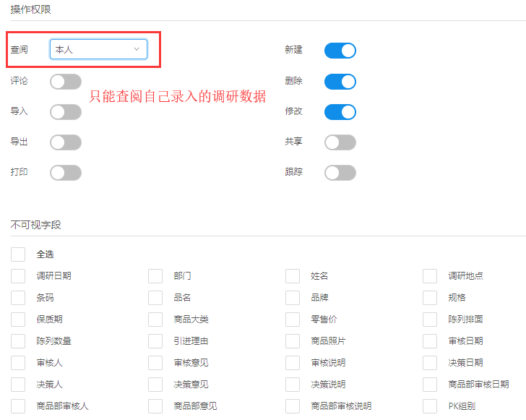Viewport: 526px width, 420px height.
Task: Select the 引进理由 checkbox
Action: pyautogui.click(x=155, y=341)
